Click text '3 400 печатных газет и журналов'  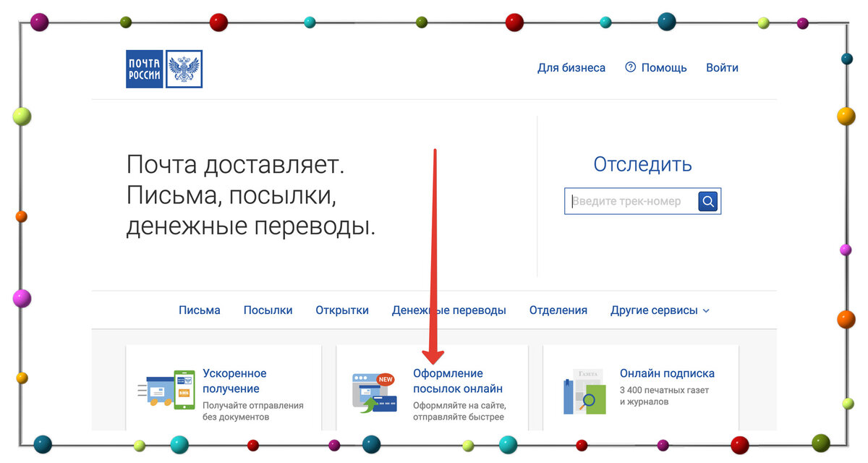tap(664, 396)
